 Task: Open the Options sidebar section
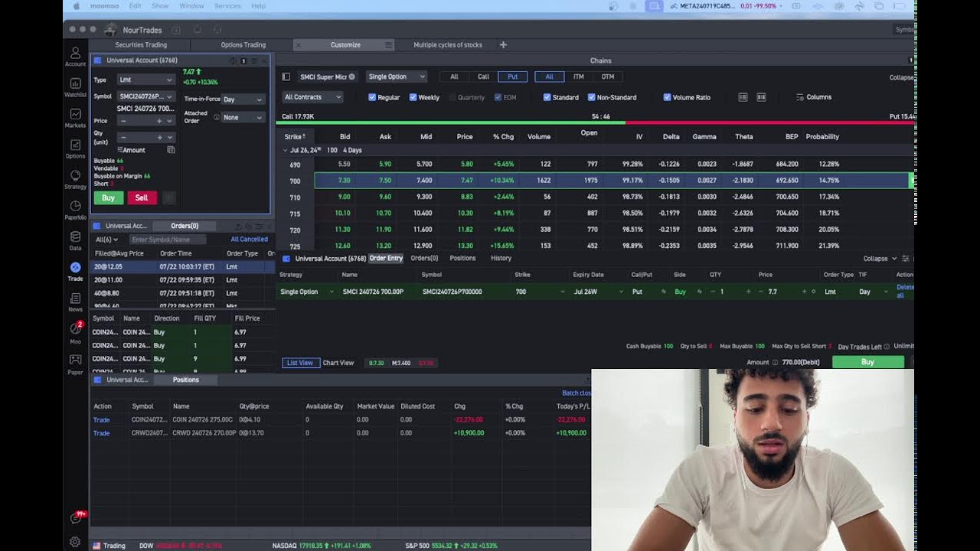click(x=75, y=148)
